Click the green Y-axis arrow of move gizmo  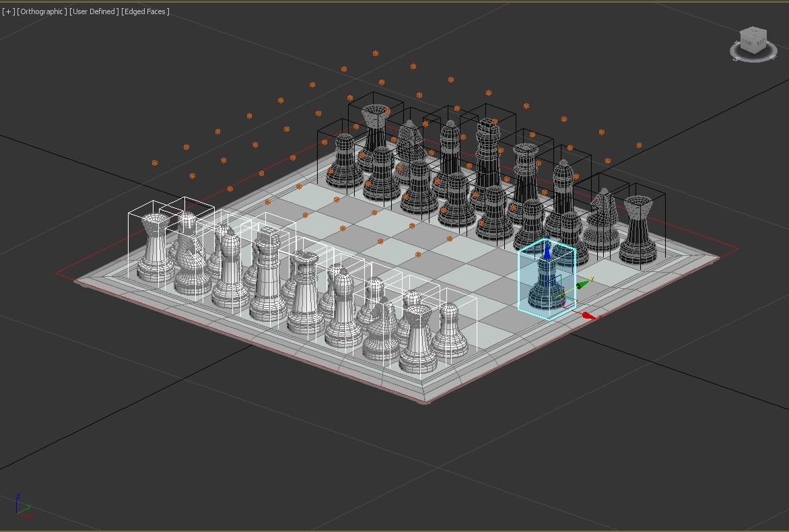[x=581, y=284]
